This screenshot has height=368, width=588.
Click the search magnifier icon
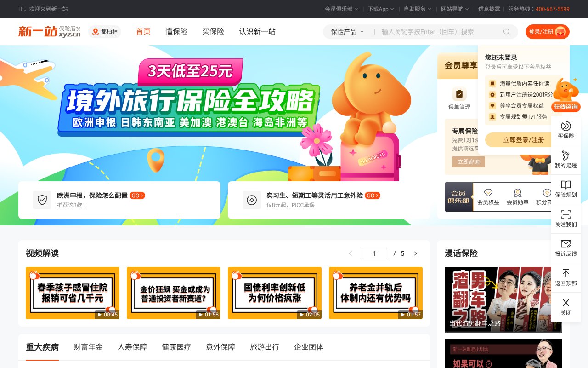(x=506, y=32)
